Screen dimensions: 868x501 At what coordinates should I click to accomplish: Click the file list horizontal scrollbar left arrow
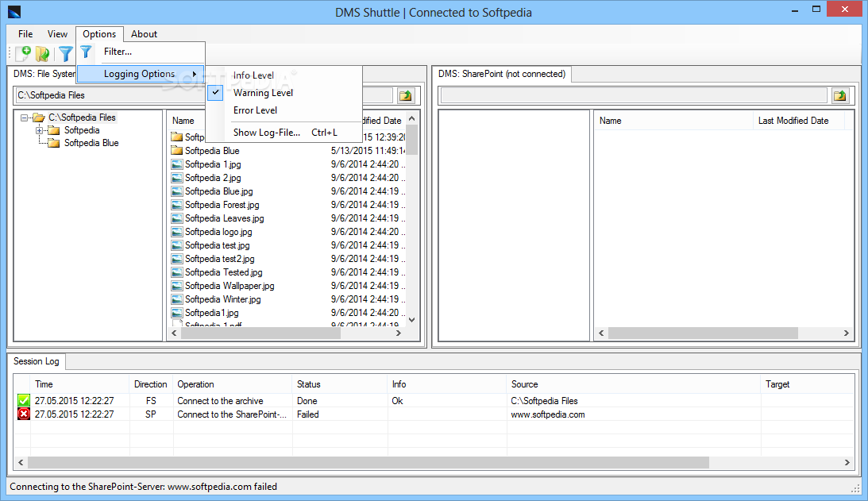click(x=175, y=333)
